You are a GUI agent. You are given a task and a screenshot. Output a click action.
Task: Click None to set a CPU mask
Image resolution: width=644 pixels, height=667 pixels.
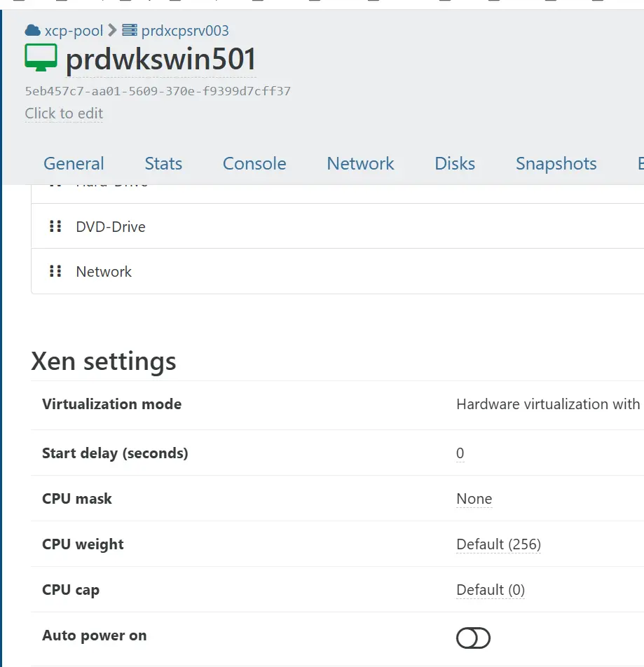(x=474, y=498)
